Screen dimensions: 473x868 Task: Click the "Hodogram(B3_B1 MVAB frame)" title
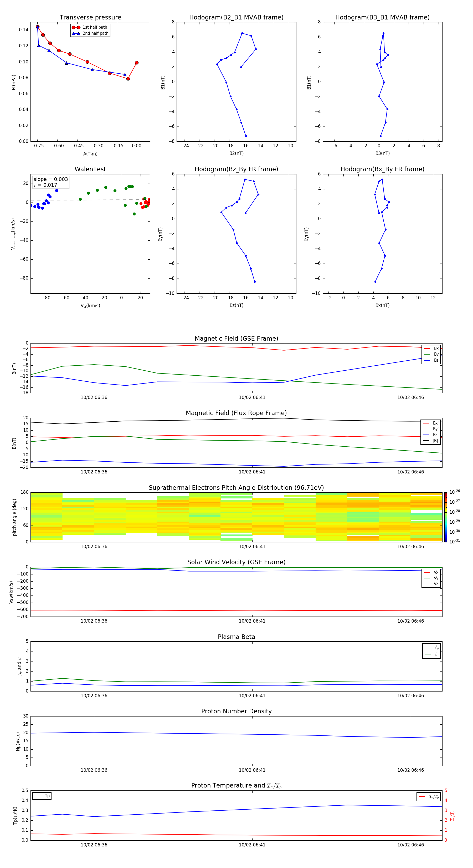coord(382,18)
